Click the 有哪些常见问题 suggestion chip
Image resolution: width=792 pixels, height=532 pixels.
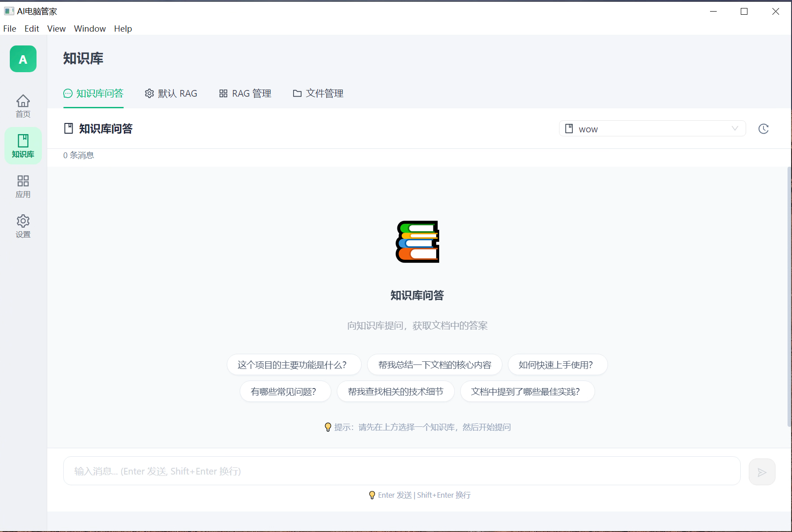[x=285, y=391]
